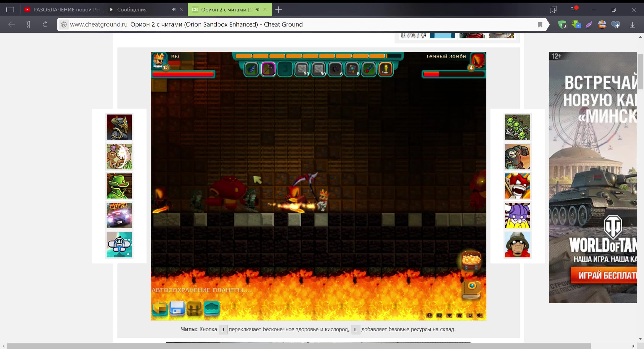Click the horizontal page scrollbar

(x=299, y=346)
